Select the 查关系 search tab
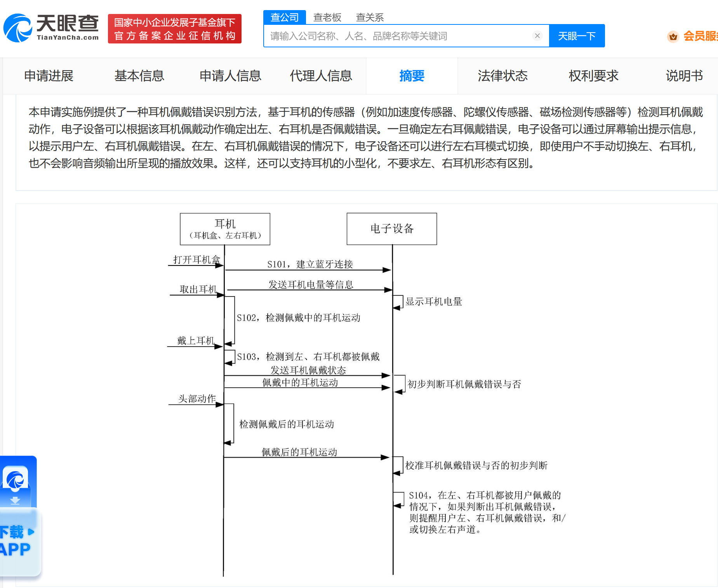Screen dimensions: 718x588 click(x=370, y=17)
